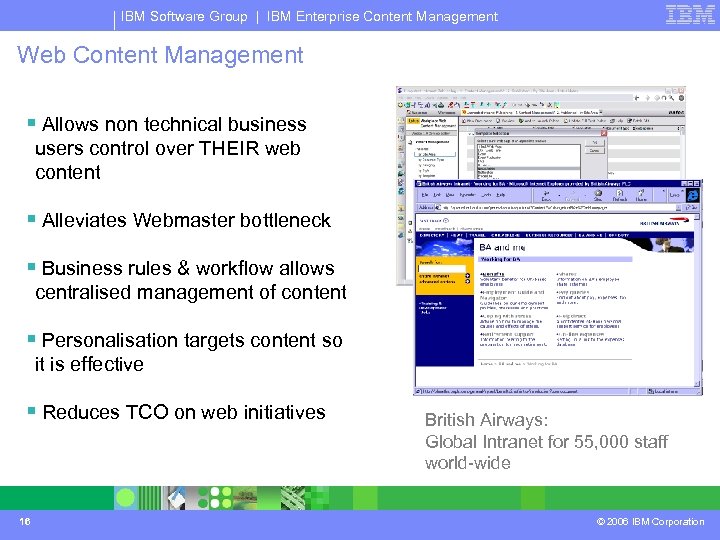Open the Favorites menu in Internet Explorer
Image resolution: width=720 pixels, height=540 pixels.
pos(467,195)
